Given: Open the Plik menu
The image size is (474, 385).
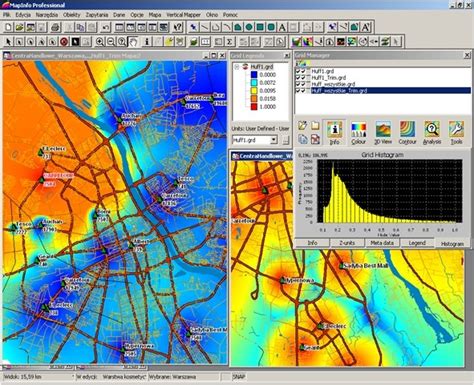Looking at the screenshot, I should click(x=7, y=15).
